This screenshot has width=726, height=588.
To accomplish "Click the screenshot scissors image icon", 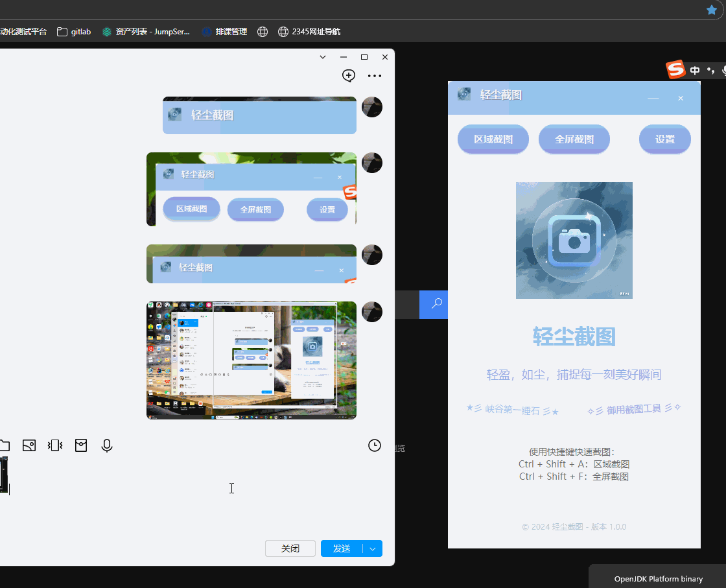I will [x=29, y=445].
